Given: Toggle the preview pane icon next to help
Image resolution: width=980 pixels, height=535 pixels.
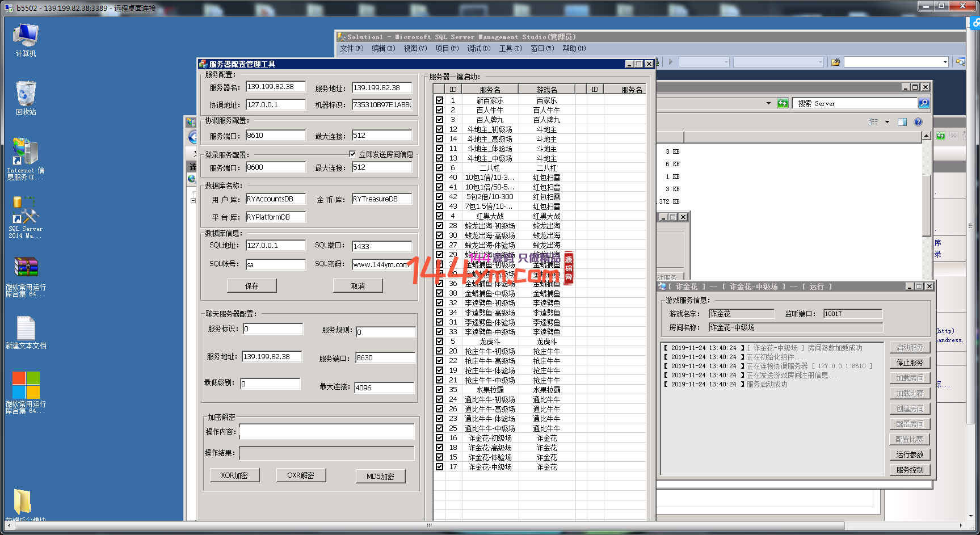Looking at the screenshot, I should coord(902,122).
